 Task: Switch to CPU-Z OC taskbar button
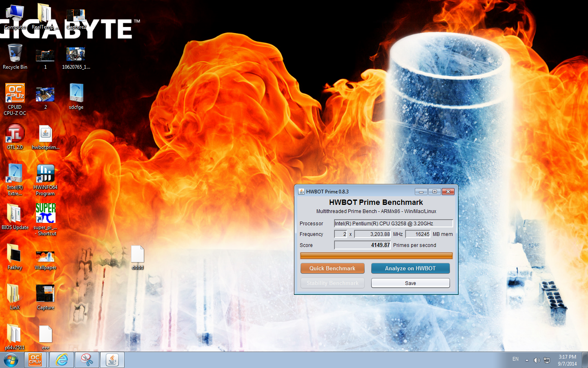coord(36,360)
